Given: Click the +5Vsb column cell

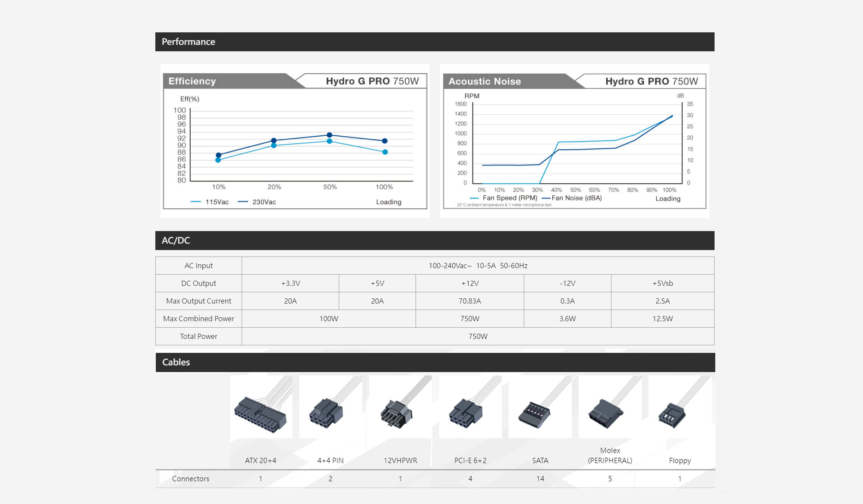Looking at the screenshot, I should pyautogui.click(x=663, y=283).
